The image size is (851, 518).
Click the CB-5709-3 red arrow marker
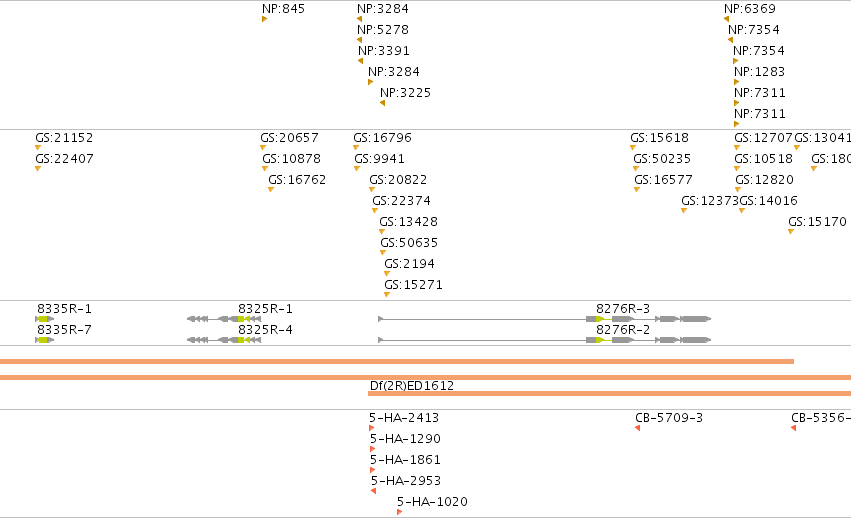(637, 428)
